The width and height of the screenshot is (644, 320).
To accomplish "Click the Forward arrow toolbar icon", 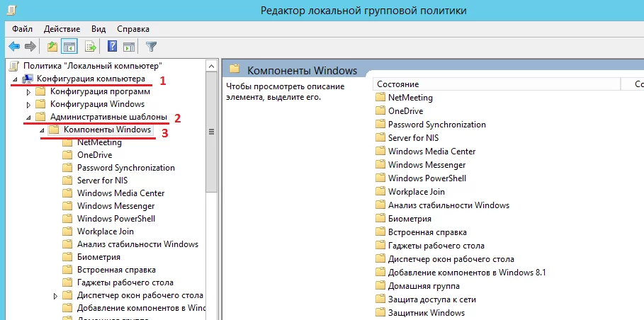I will tap(30, 47).
